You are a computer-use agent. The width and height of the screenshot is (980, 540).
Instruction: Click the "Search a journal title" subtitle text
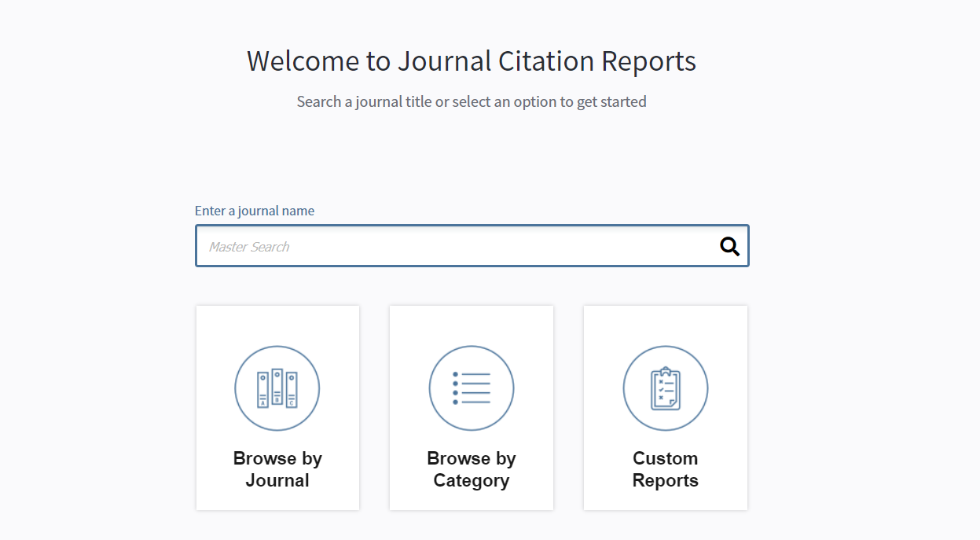[471, 101]
